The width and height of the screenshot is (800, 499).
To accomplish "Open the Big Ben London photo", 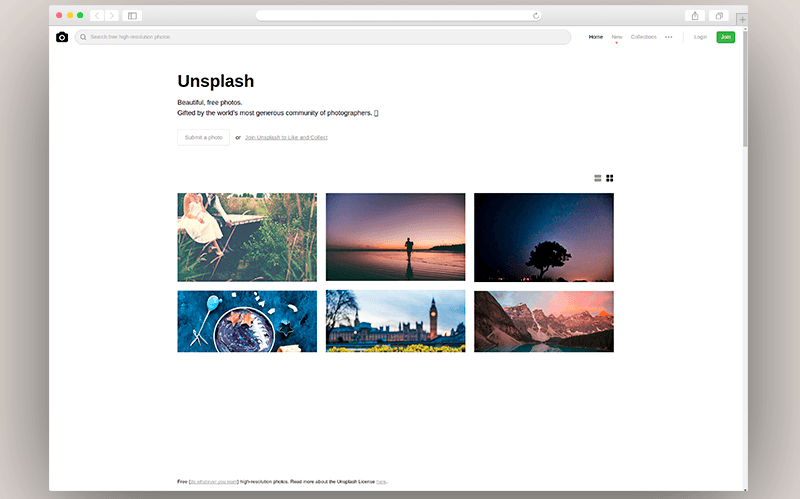I will click(x=395, y=321).
